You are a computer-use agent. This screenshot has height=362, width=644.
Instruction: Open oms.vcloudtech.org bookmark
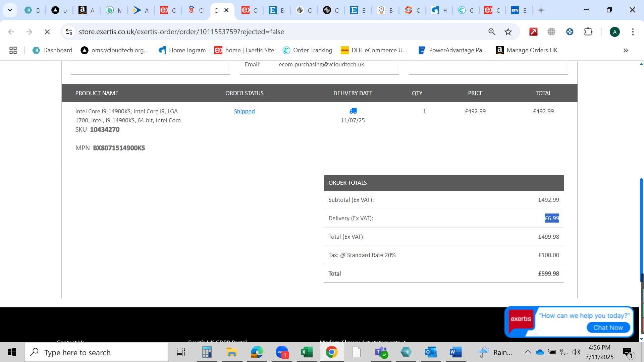114,50
